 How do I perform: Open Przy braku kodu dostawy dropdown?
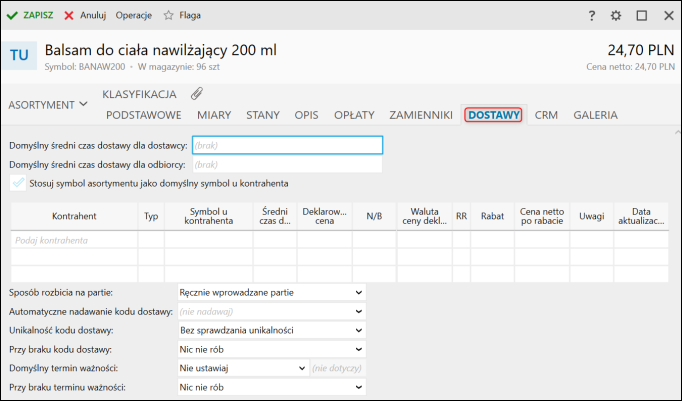(x=272, y=349)
